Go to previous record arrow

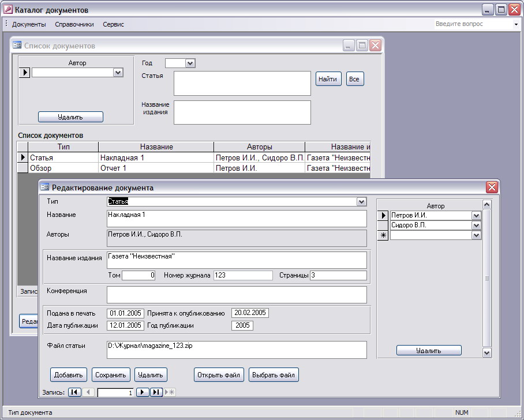pyautogui.click(x=88, y=392)
